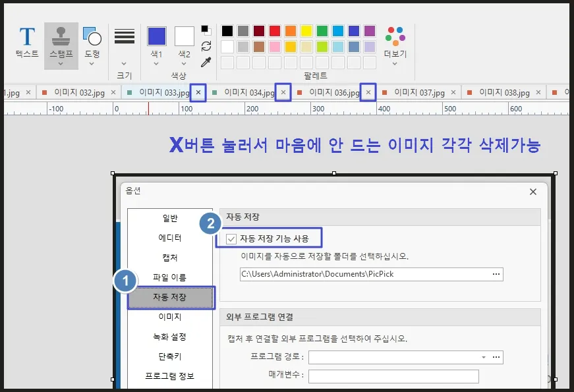Pick purple swatch in palette top row
Viewport: 574px width, 392px height.
click(370, 31)
